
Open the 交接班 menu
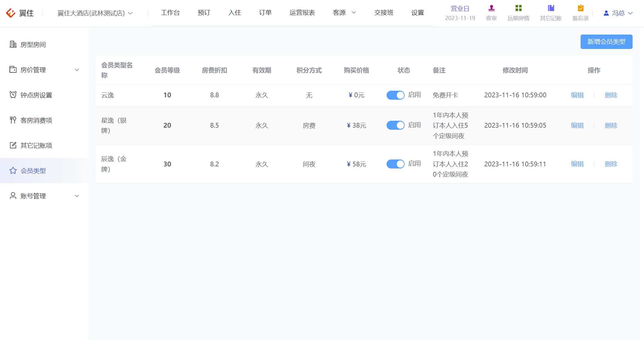(384, 13)
